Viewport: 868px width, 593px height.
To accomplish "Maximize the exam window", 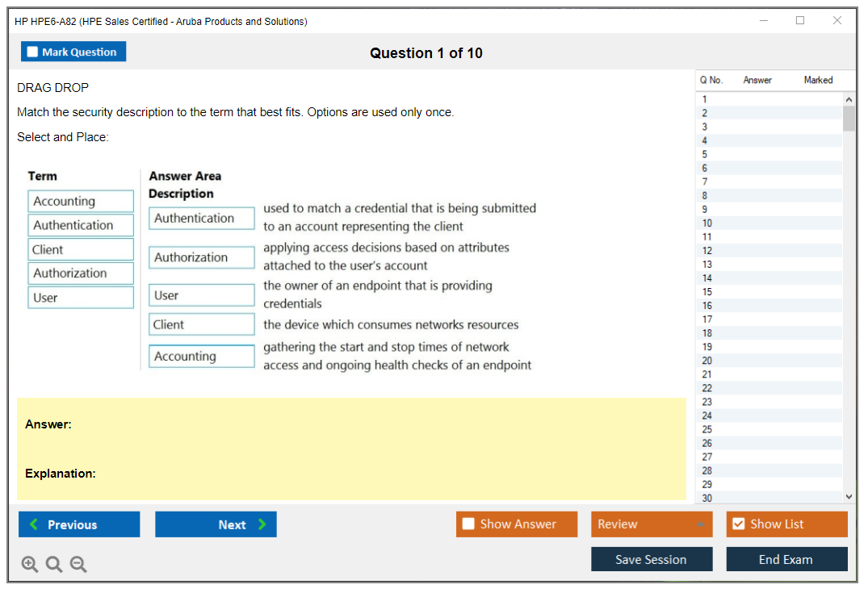I will pos(799,21).
